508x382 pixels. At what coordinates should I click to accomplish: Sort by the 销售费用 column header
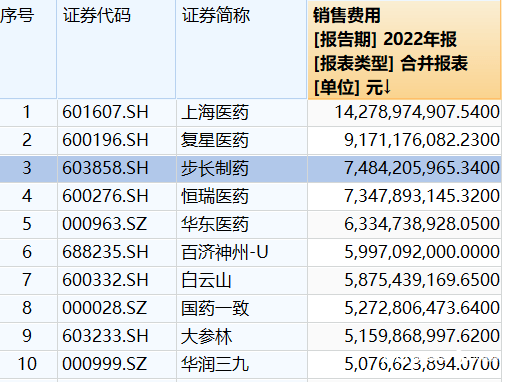pyautogui.click(x=404, y=50)
